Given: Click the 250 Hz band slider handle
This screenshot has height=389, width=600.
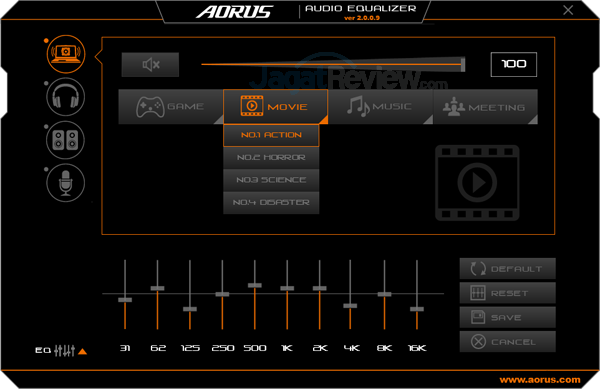Looking at the screenshot, I should pos(222,294).
